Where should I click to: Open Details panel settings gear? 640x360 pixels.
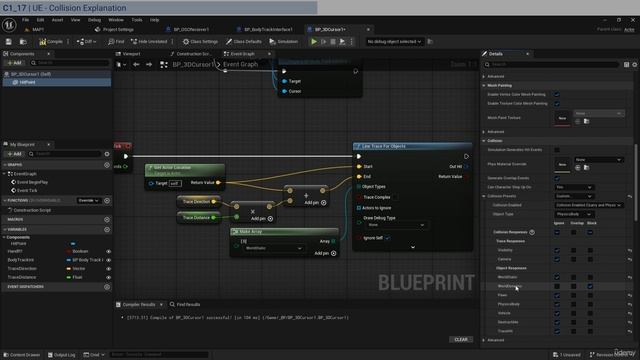[635, 64]
